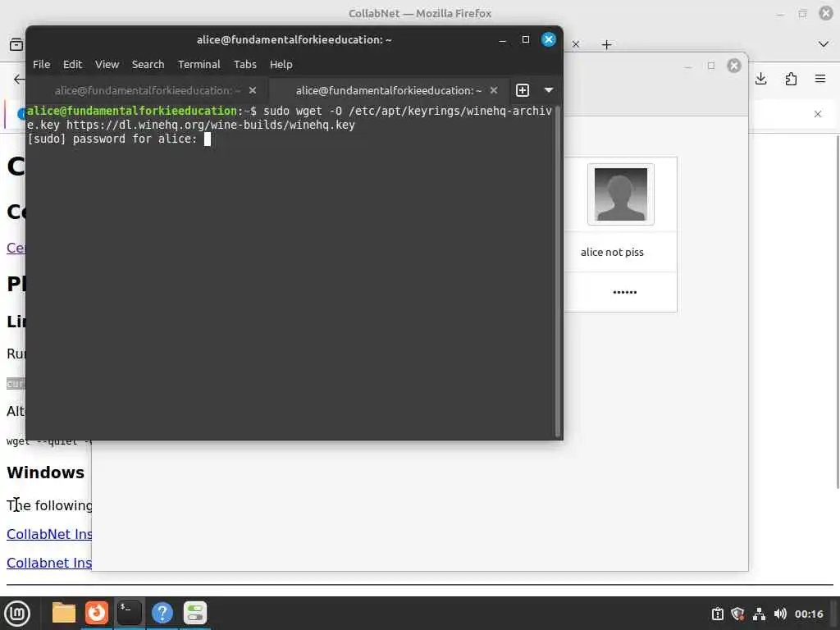Image resolution: width=840 pixels, height=630 pixels.
Task: Open the Tabs menu in terminal
Action: click(244, 64)
